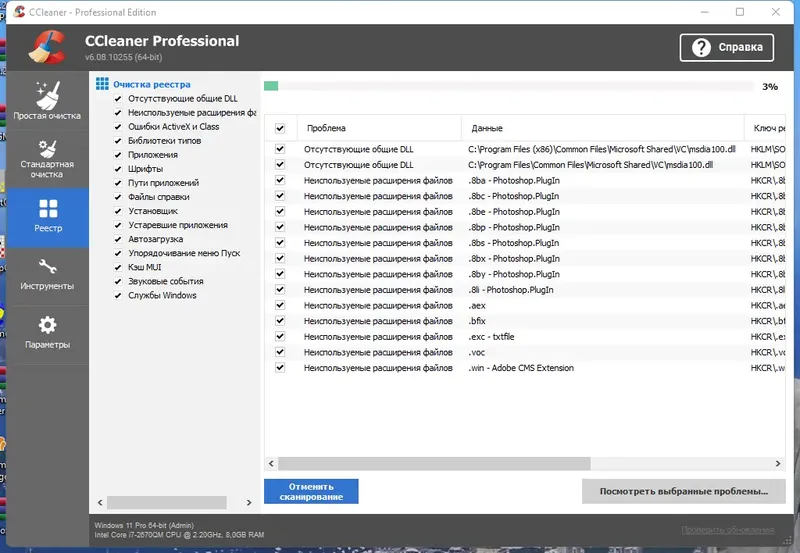Open Инструменты wrench icon
Image resolution: width=800 pixels, height=553 pixels.
coord(47,266)
